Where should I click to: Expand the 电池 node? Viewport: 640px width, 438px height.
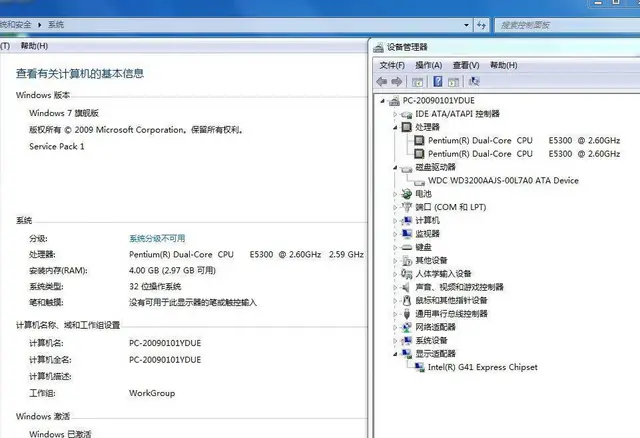(395, 194)
